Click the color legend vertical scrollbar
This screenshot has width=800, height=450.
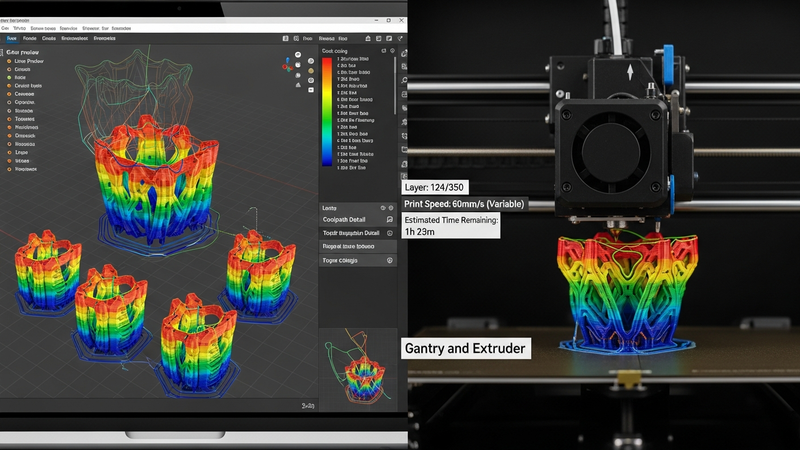[395, 85]
